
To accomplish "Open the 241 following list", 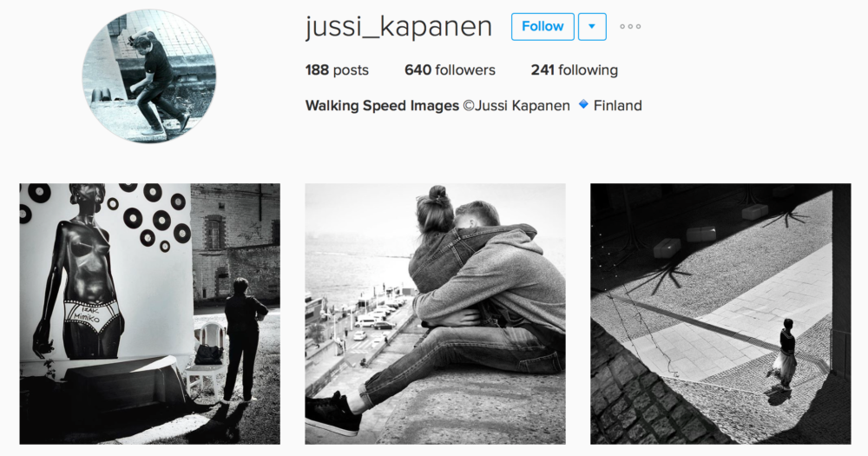I will pos(574,70).
